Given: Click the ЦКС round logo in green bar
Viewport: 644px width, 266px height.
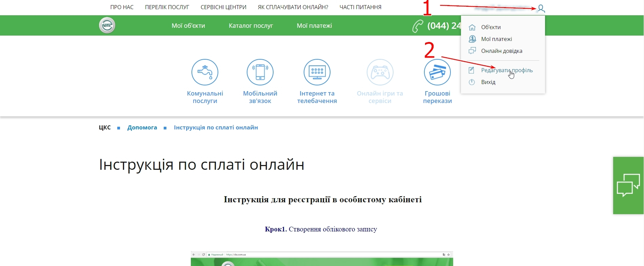Looking at the screenshot, I should click(x=107, y=25).
